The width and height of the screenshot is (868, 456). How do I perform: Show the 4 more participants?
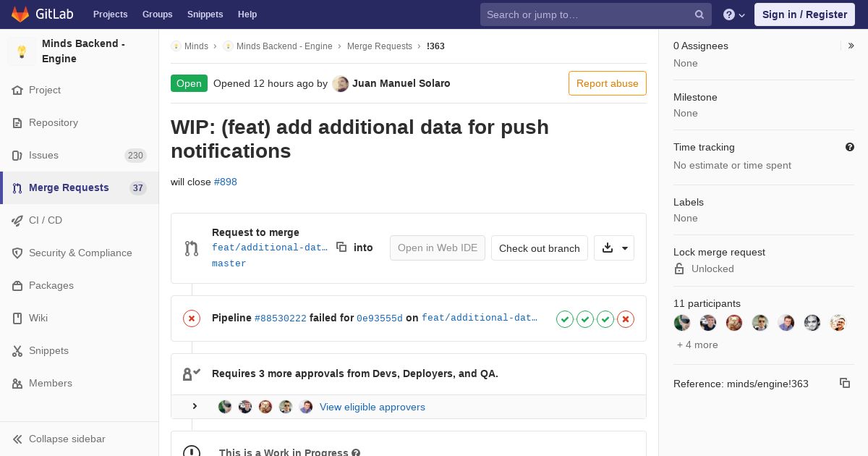[697, 345]
